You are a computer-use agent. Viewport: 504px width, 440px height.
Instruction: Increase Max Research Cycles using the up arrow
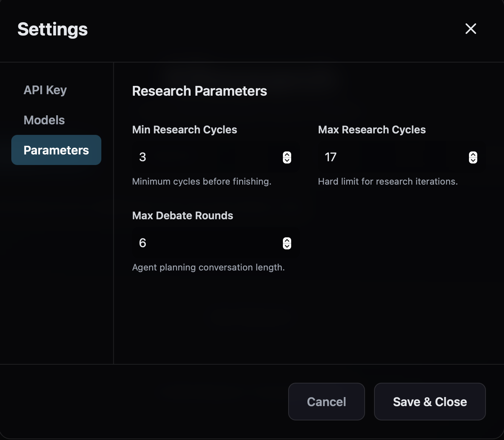[473, 154]
